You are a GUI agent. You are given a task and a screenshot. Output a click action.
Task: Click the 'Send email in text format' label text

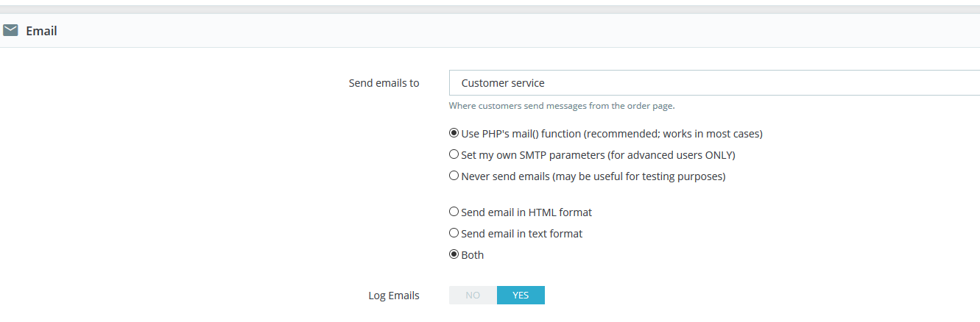521,234
